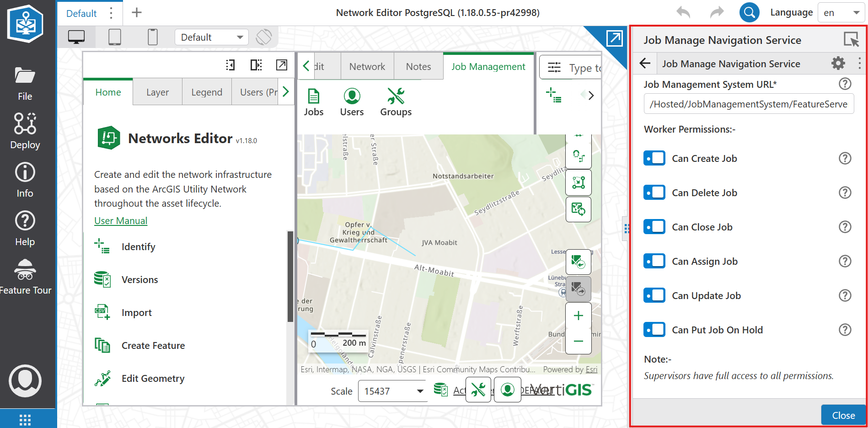Zoom out on the map
The image size is (868, 428).
pos(579,341)
